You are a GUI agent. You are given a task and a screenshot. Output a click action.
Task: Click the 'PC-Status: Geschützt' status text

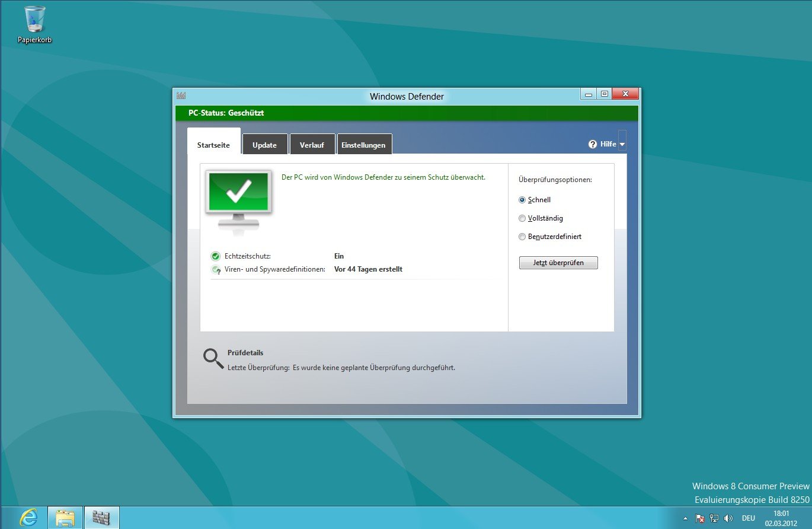point(226,113)
